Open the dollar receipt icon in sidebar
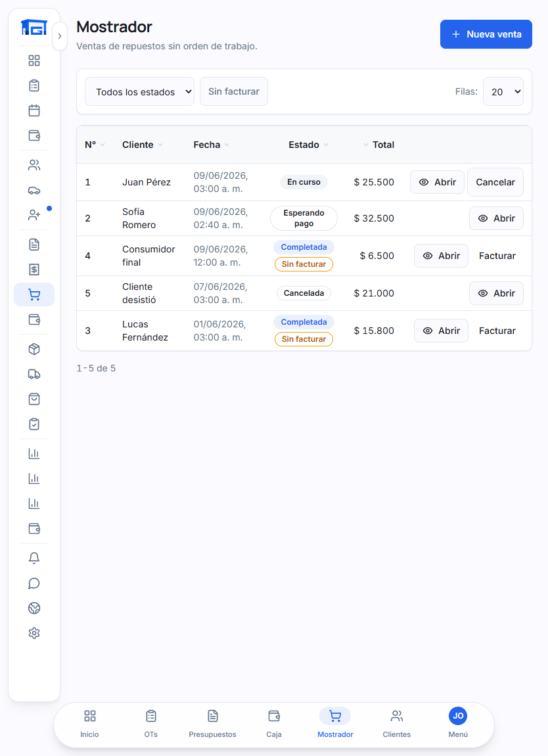This screenshot has width=548, height=756. click(x=34, y=270)
